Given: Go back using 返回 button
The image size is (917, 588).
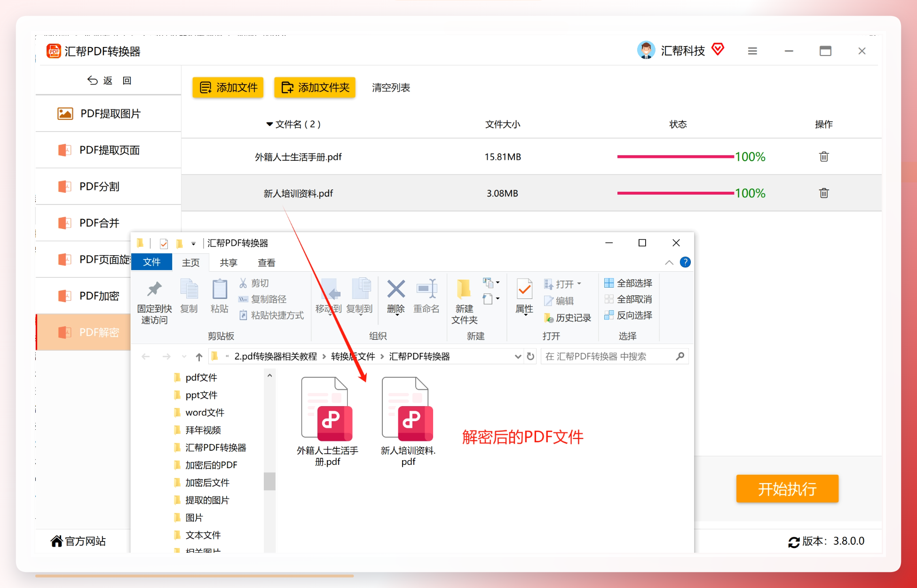Looking at the screenshot, I should pos(109,81).
